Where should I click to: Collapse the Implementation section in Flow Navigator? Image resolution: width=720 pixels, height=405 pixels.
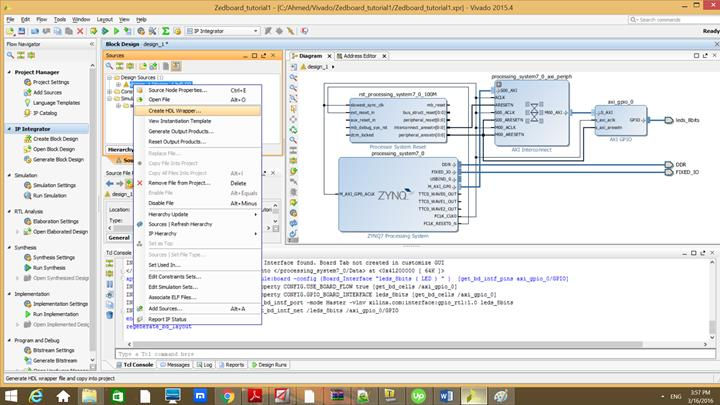pos(10,294)
